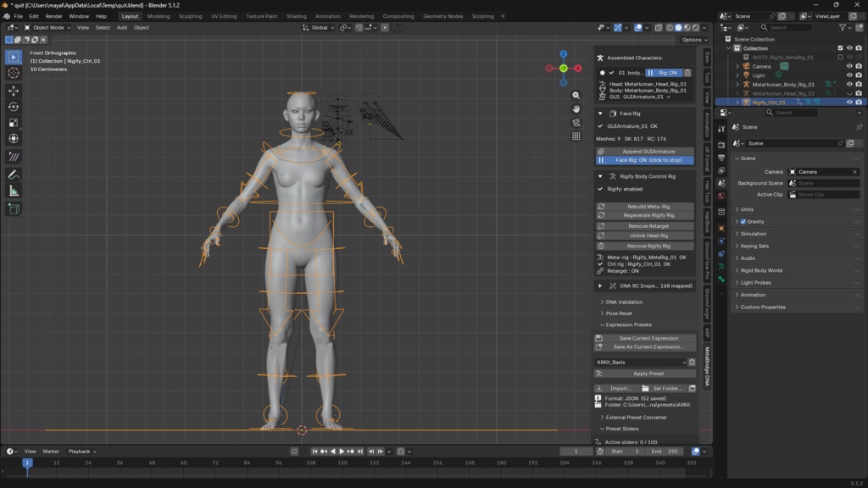Click Apply Preset button
The height and width of the screenshot is (488, 868).
tap(645, 374)
